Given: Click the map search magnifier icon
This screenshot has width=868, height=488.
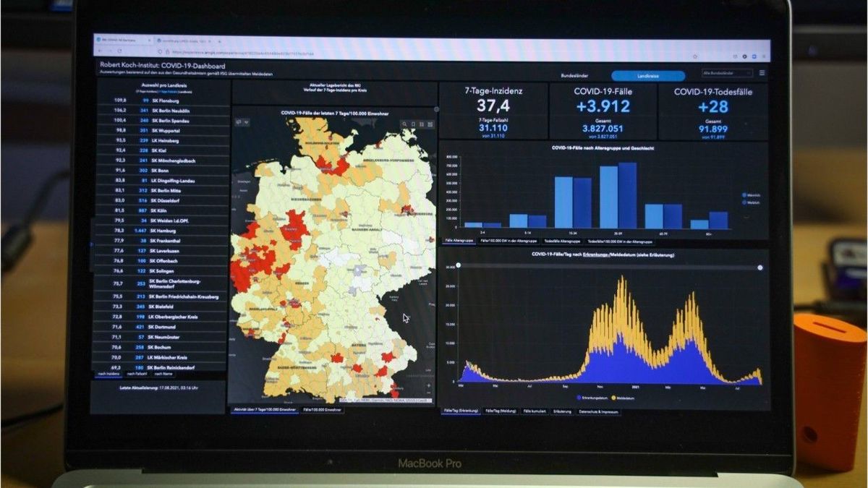Looking at the screenshot, I should pyautogui.click(x=404, y=124).
